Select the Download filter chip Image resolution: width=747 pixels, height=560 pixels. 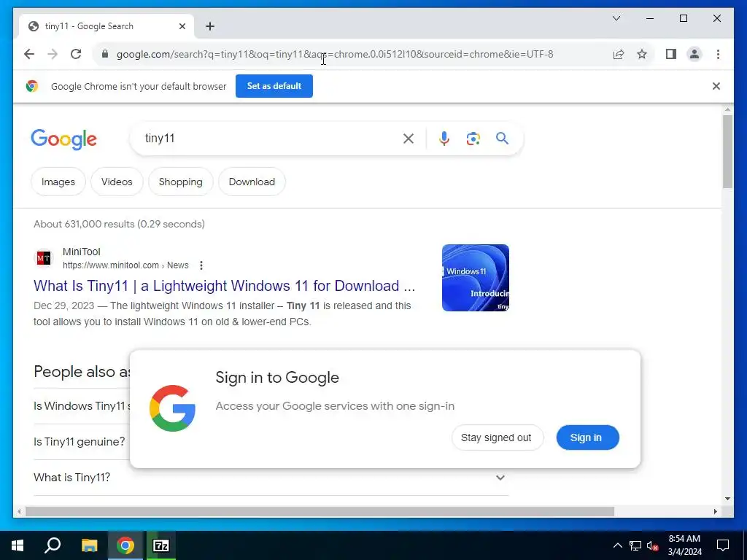pyautogui.click(x=252, y=182)
